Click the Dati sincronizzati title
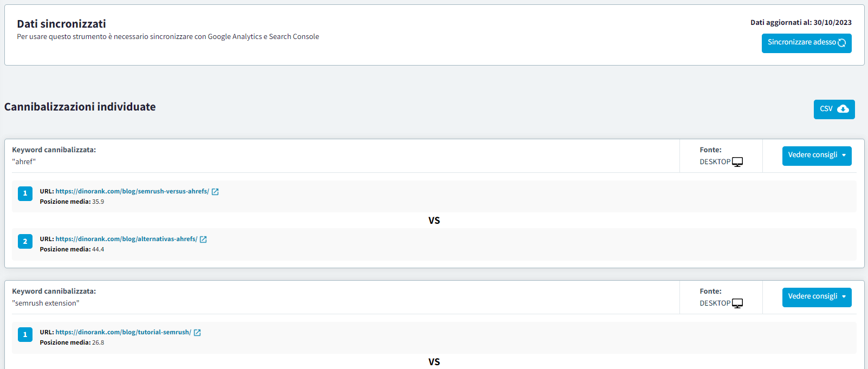Screen dimensions: 868x369 [61, 24]
